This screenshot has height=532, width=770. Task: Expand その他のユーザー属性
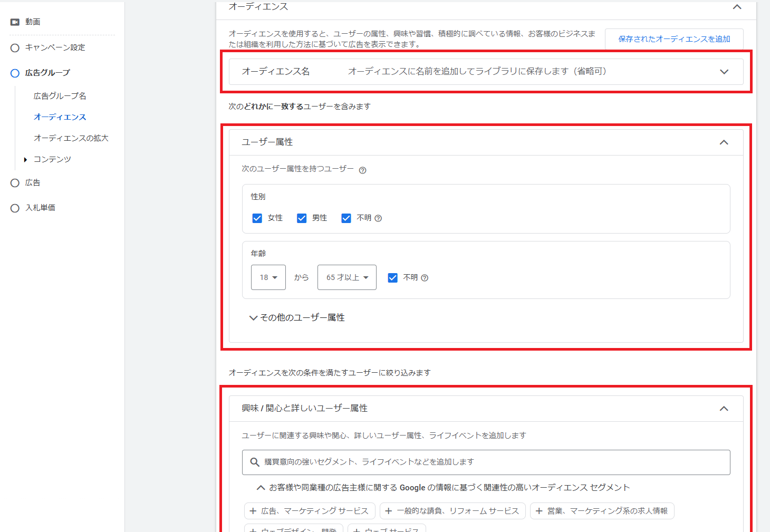(297, 317)
